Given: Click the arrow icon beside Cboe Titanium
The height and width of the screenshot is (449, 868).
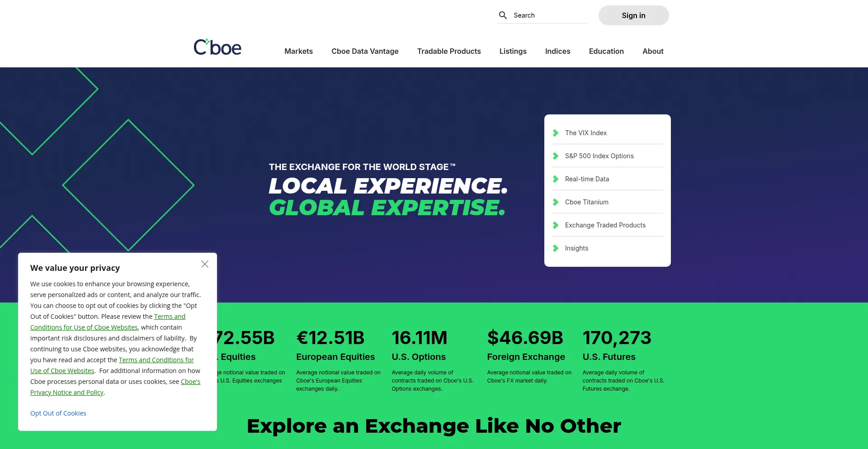Looking at the screenshot, I should click(x=556, y=202).
